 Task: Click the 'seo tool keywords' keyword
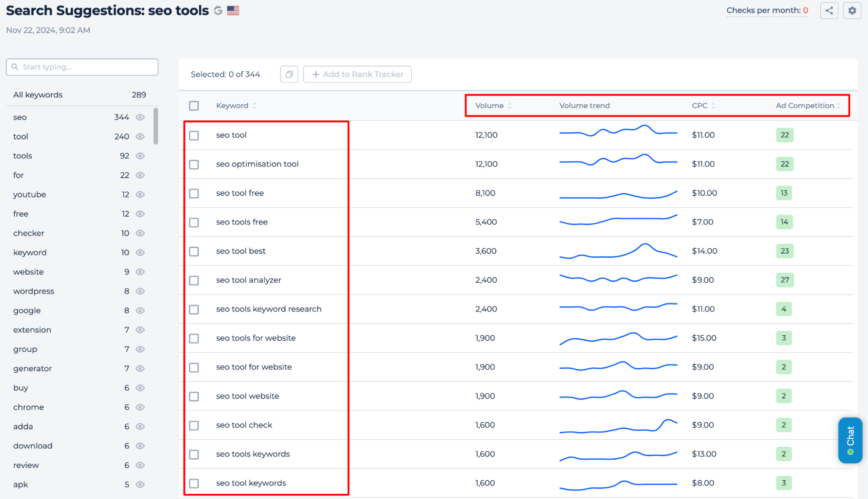(251, 483)
